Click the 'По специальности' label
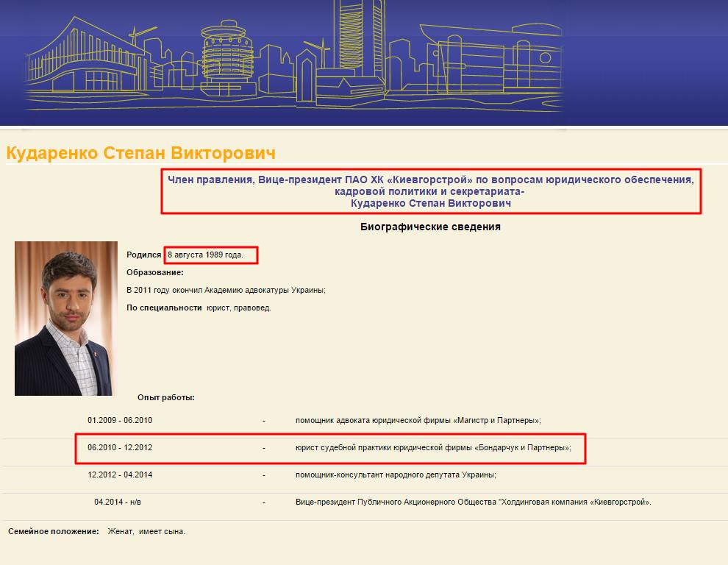Screen dimensions: 728x565 pyautogui.click(x=164, y=308)
